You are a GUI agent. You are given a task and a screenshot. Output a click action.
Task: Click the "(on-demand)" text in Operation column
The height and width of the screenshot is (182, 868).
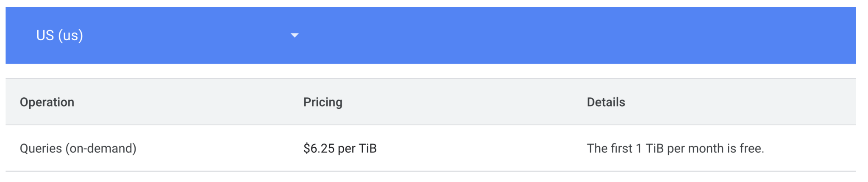pyautogui.click(x=101, y=149)
